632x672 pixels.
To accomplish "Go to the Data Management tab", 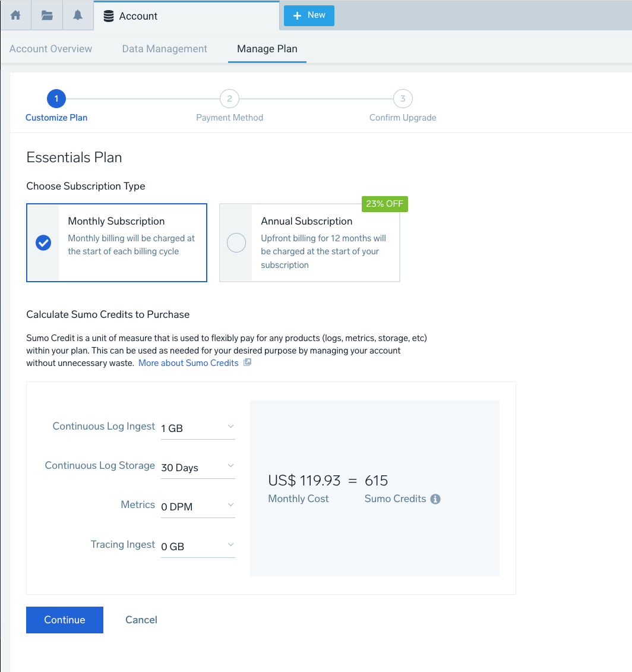I will pyautogui.click(x=165, y=49).
